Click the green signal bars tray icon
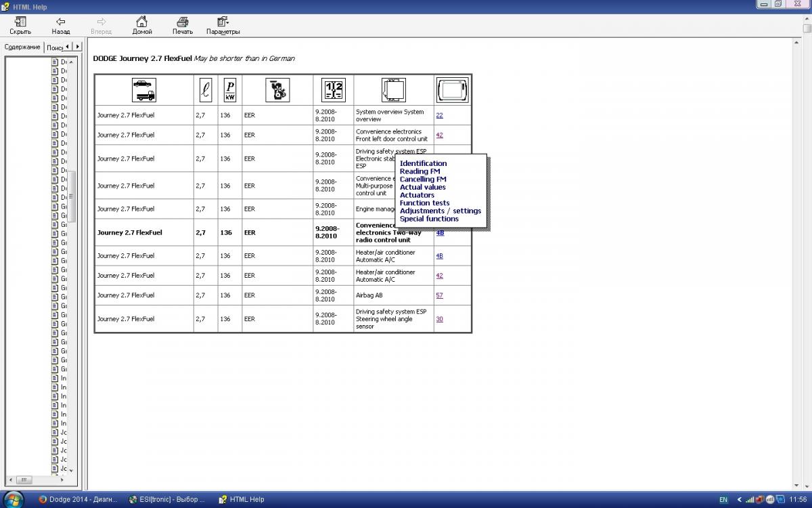The image size is (812, 508). (749, 500)
